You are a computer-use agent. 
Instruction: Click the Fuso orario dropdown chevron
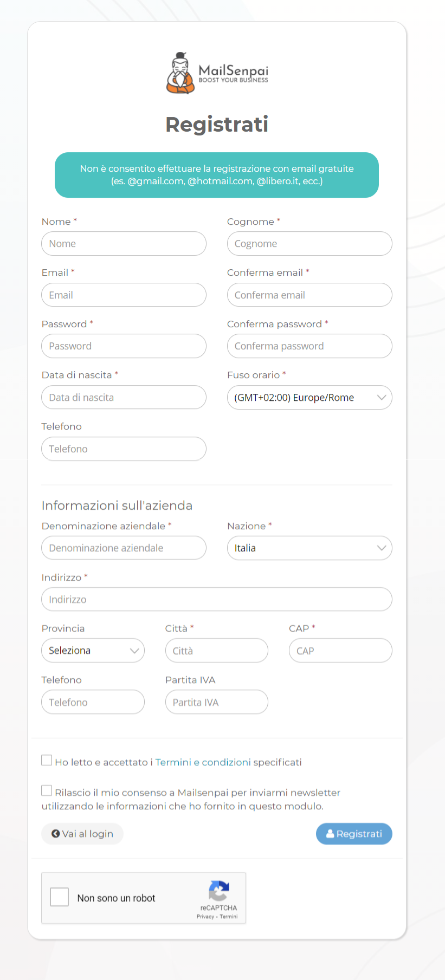382,398
